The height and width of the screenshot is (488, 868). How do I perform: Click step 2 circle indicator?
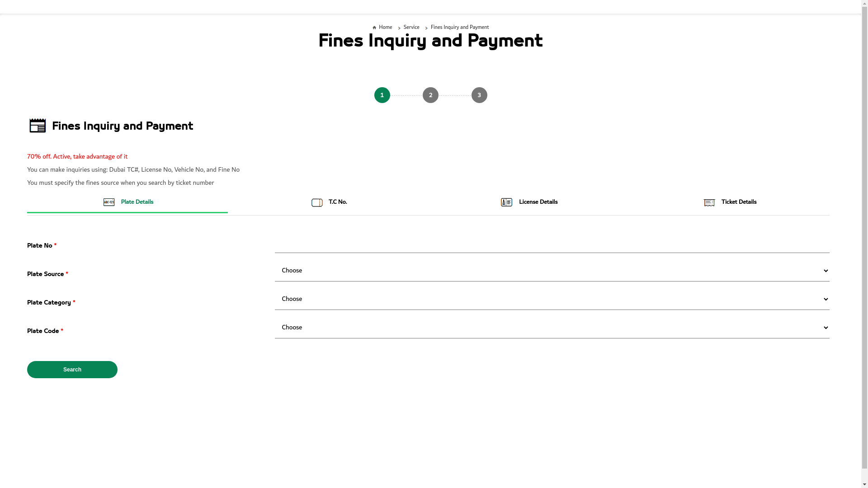(430, 95)
